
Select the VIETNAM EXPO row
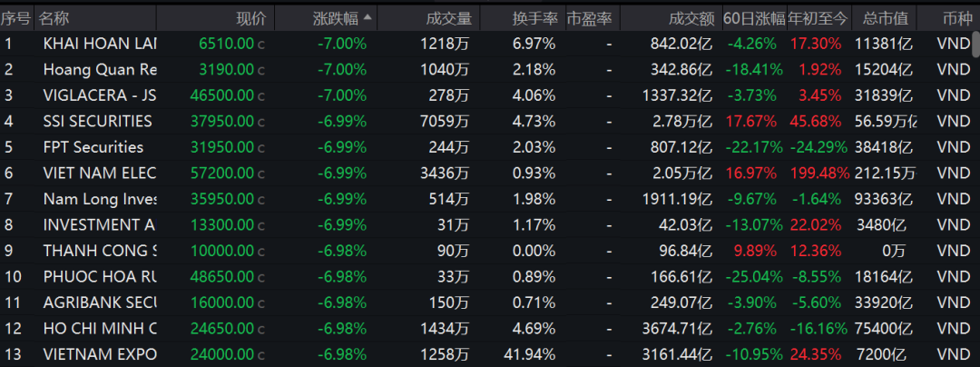100,354
